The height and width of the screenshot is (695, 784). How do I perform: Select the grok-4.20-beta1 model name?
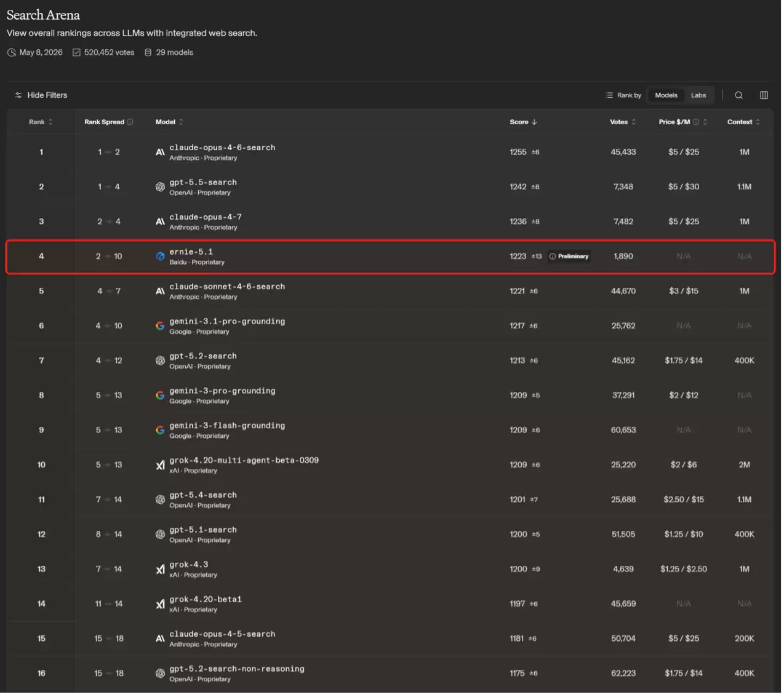point(206,600)
